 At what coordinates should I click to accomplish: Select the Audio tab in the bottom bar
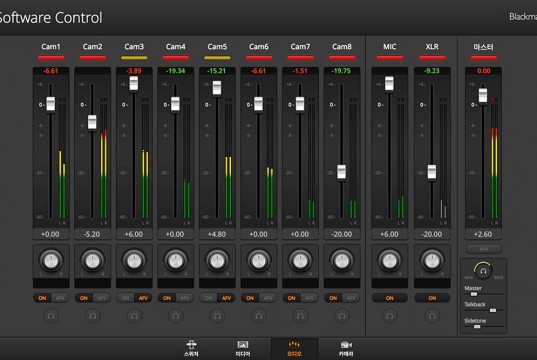point(294,348)
